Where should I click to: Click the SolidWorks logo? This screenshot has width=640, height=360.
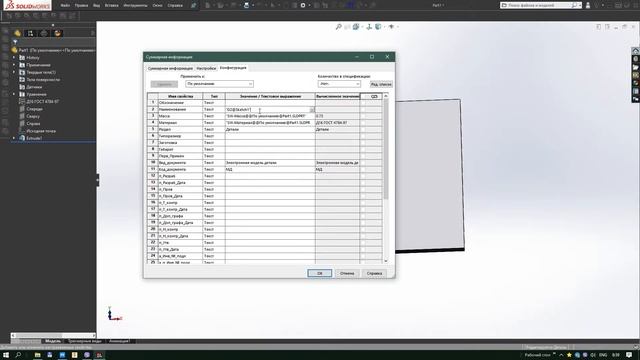pos(27,5)
